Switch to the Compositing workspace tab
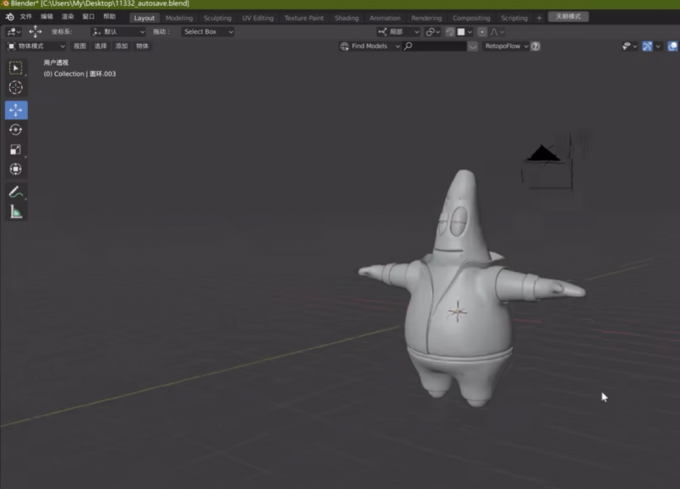Screen dimensions: 680x489 (471, 18)
